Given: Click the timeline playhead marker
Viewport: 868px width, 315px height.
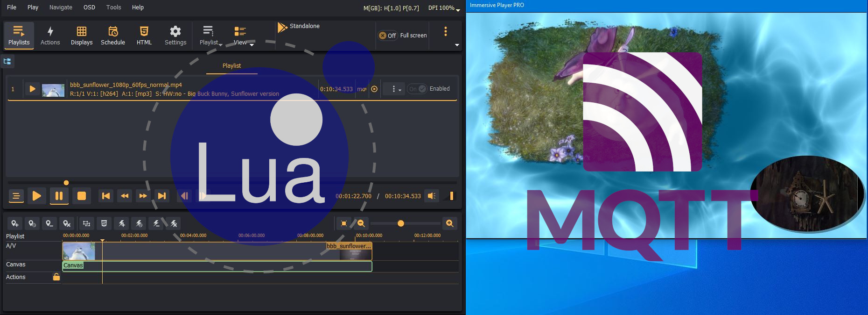Looking at the screenshot, I should tap(103, 240).
